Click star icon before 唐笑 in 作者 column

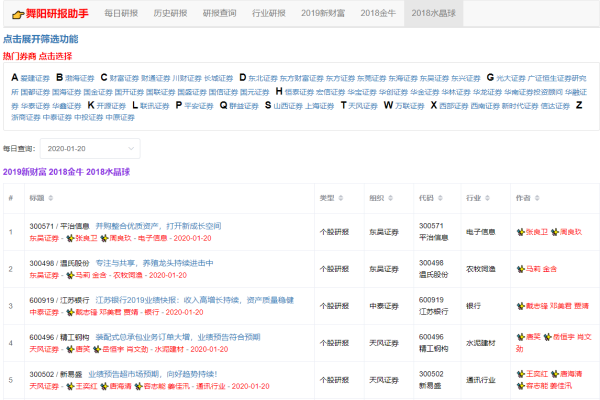(520, 337)
